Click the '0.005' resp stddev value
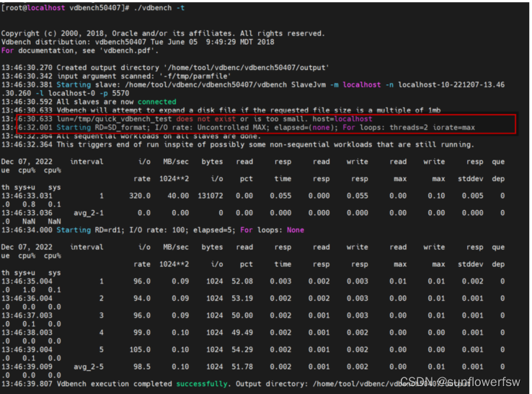Screen dimensions: 532x394 pyautogui.click(x=472, y=196)
